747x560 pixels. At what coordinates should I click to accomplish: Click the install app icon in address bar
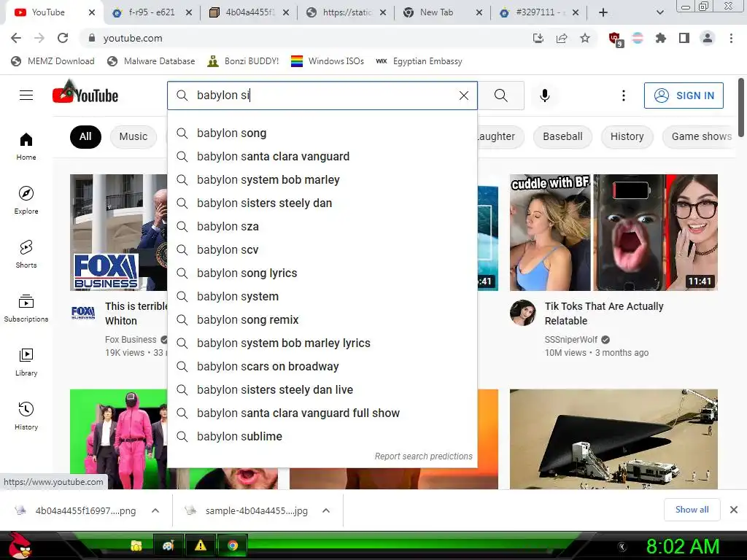click(538, 38)
